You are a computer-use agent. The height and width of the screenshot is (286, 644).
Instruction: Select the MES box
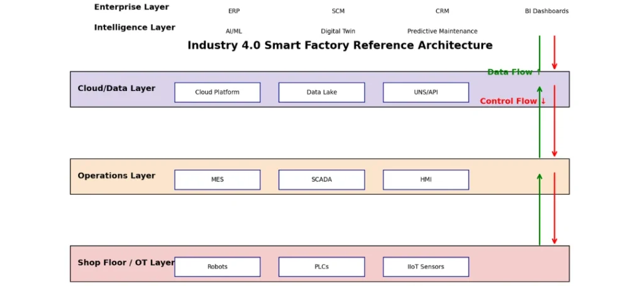coord(217,180)
